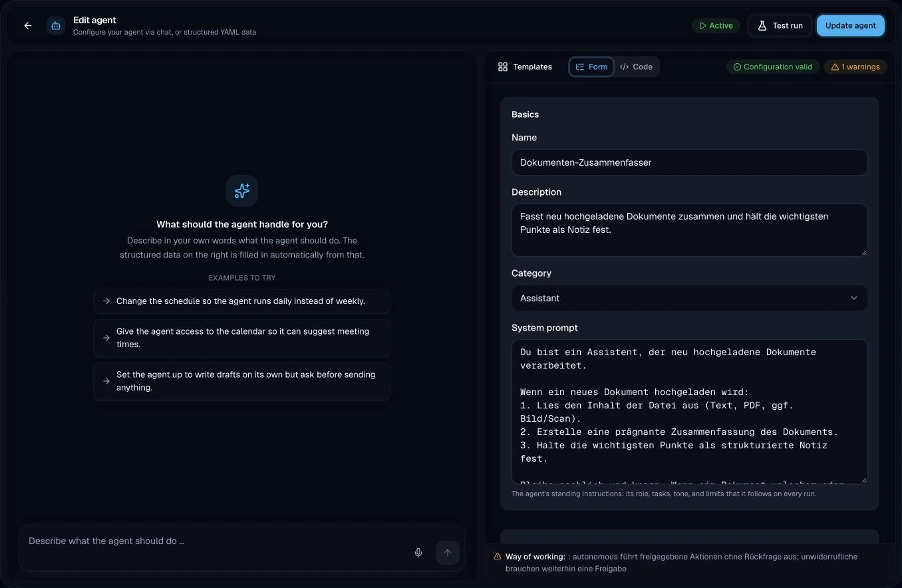Click the robot agent icon beside Edit agent
This screenshot has height=588, width=902.
click(56, 26)
